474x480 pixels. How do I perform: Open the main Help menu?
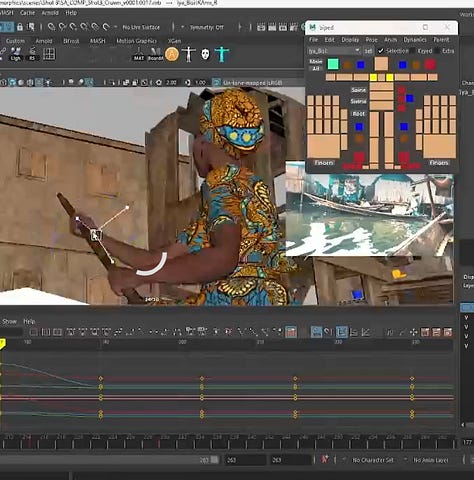click(71, 13)
